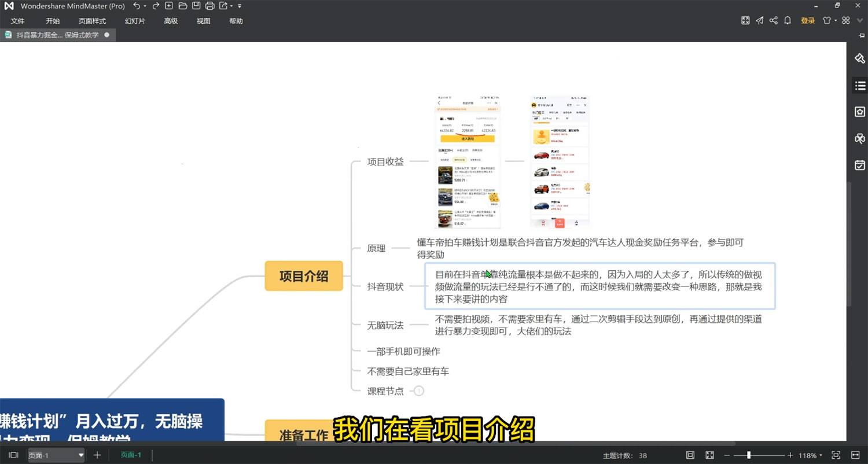The width and height of the screenshot is (868, 464).
Task: Click the Undo icon in the title bar
Action: (137, 5)
